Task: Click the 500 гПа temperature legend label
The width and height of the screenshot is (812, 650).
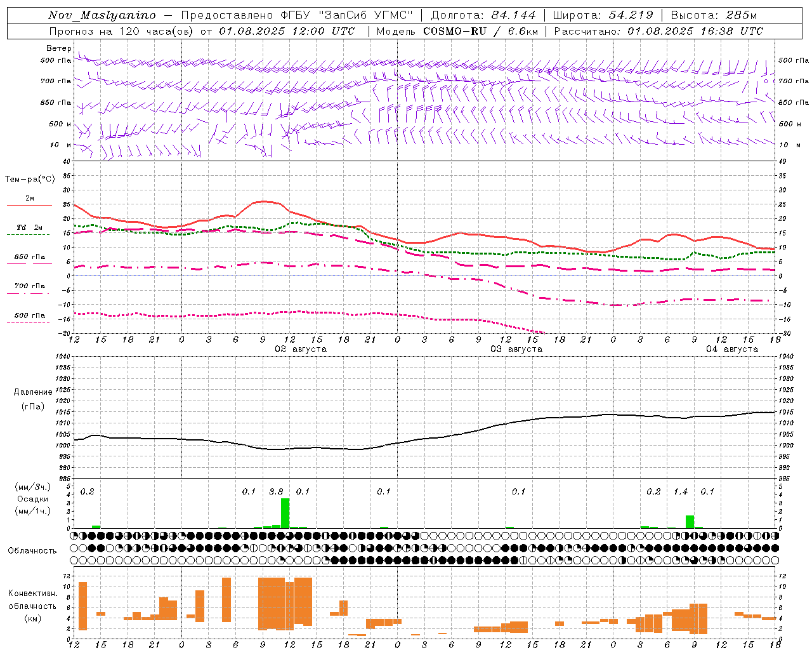Action: tap(30, 315)
